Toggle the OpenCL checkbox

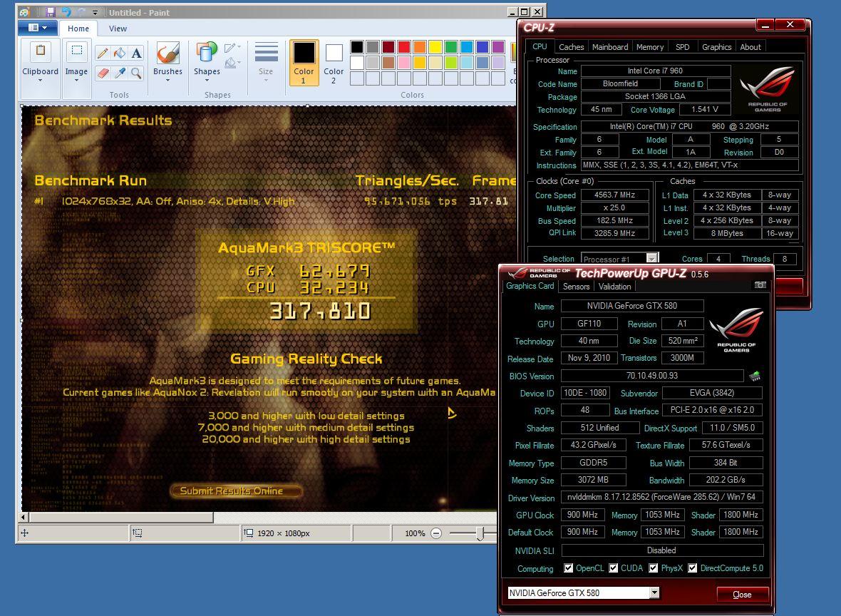point(569,568)
